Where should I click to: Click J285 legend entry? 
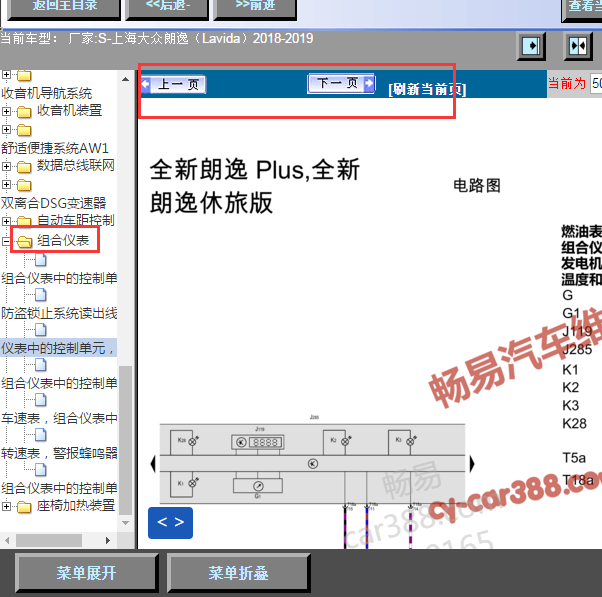point(577,349)
